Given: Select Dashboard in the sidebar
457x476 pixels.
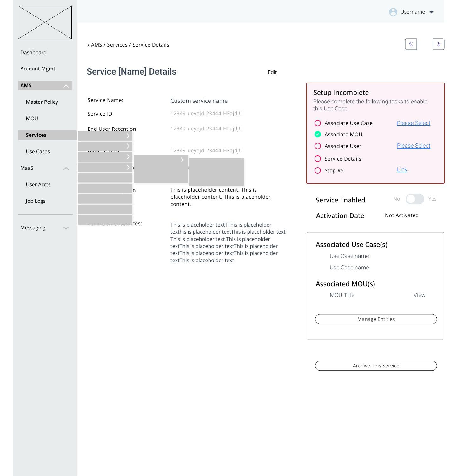Looking at the screenshot, I should coord(33,52).
